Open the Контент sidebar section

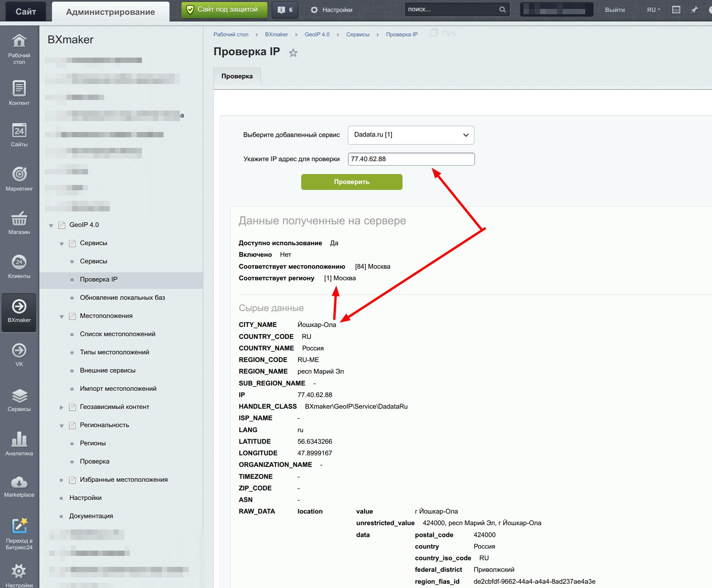19,92
